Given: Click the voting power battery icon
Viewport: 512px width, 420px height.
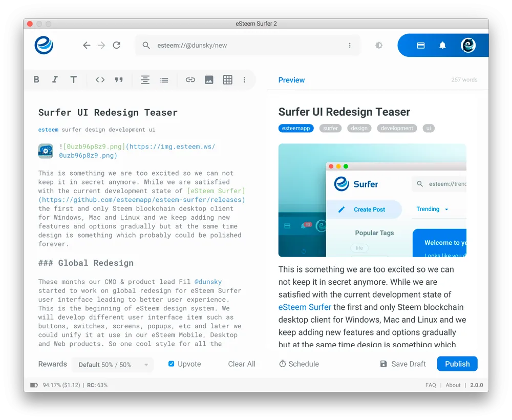Looking at the screenshot, I should (x=34, y=385).
